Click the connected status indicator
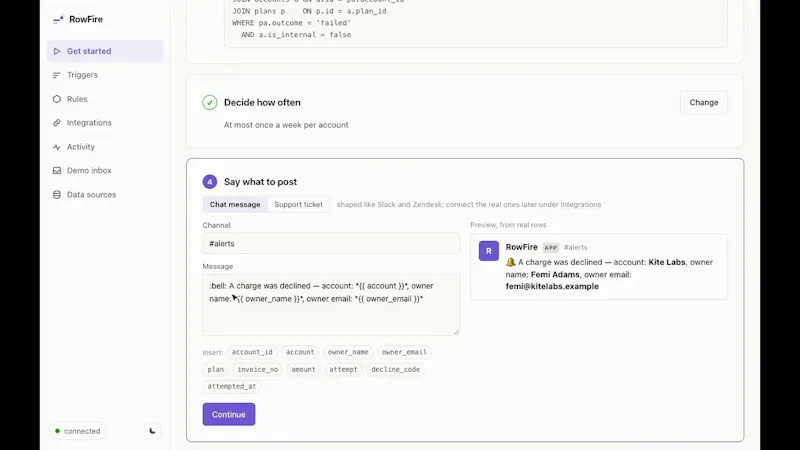This screenshot has height=450, width=800. (x=78, y=431)
